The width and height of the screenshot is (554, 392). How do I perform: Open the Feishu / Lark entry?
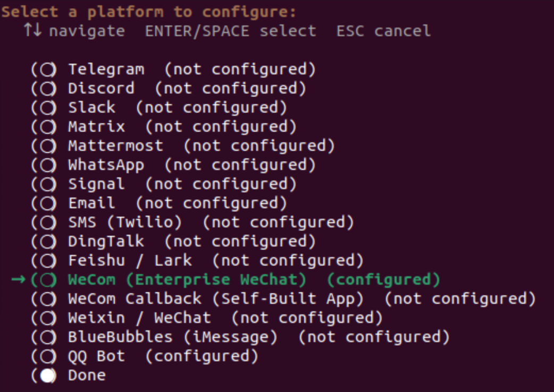[130, 261]
